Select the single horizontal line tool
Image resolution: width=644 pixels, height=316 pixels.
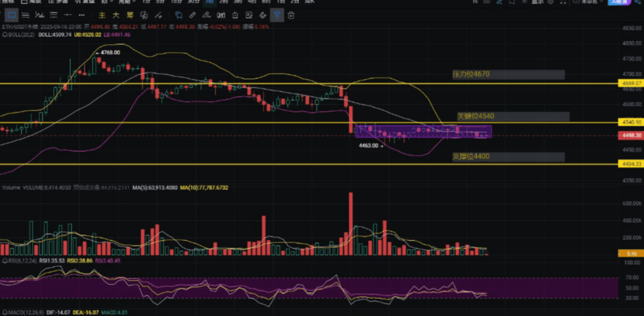tap(68, 15)
